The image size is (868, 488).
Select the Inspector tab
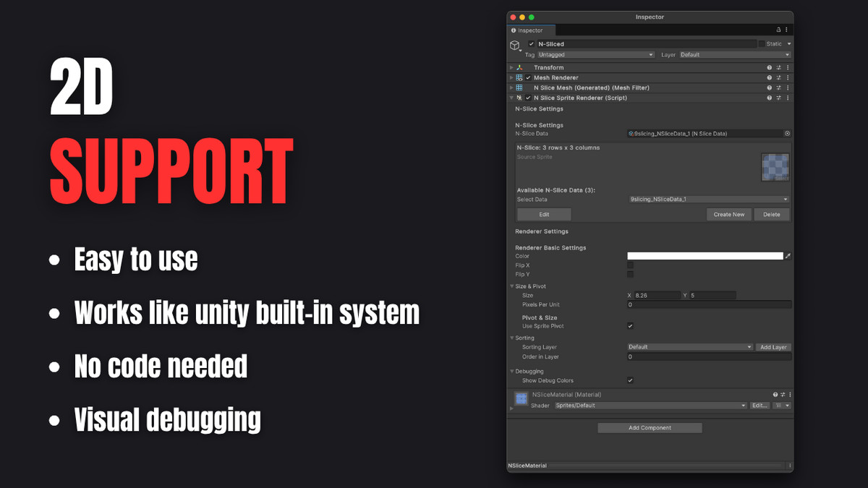click(530, 30)
